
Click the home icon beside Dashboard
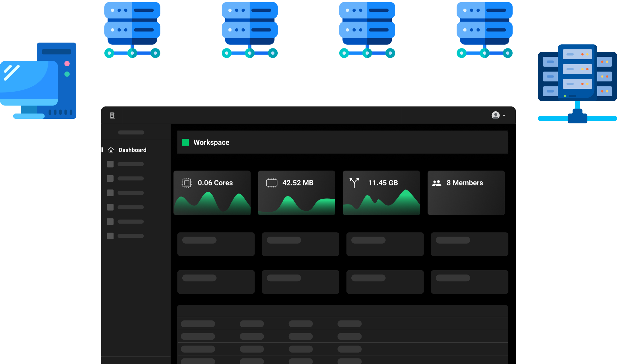click(x=111, y=150)
